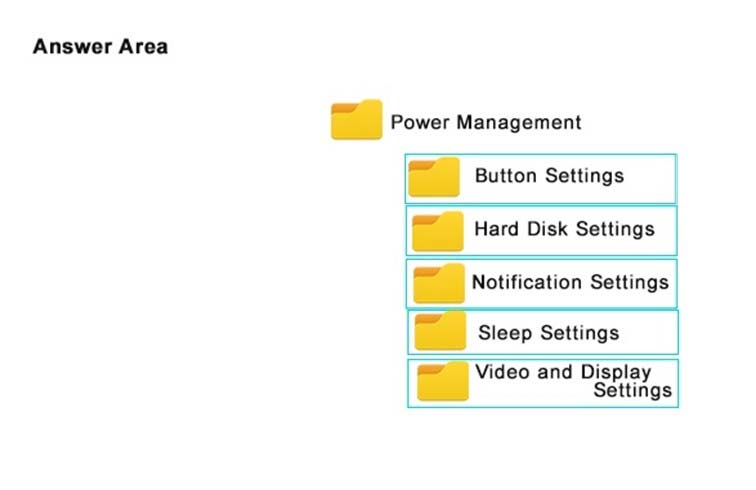Click the Video and Display label text
Viewport: 756px width, 490px height.
click(563, 372)
